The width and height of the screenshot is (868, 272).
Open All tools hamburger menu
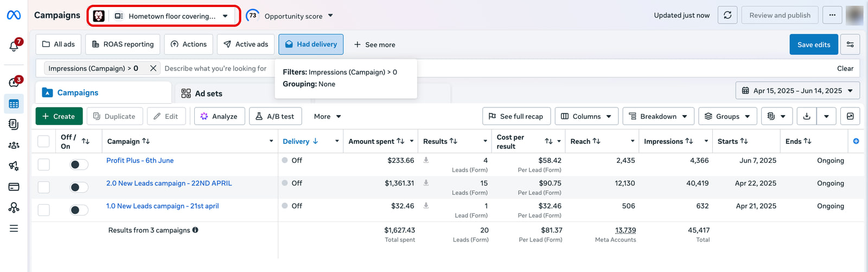(14, 229)
